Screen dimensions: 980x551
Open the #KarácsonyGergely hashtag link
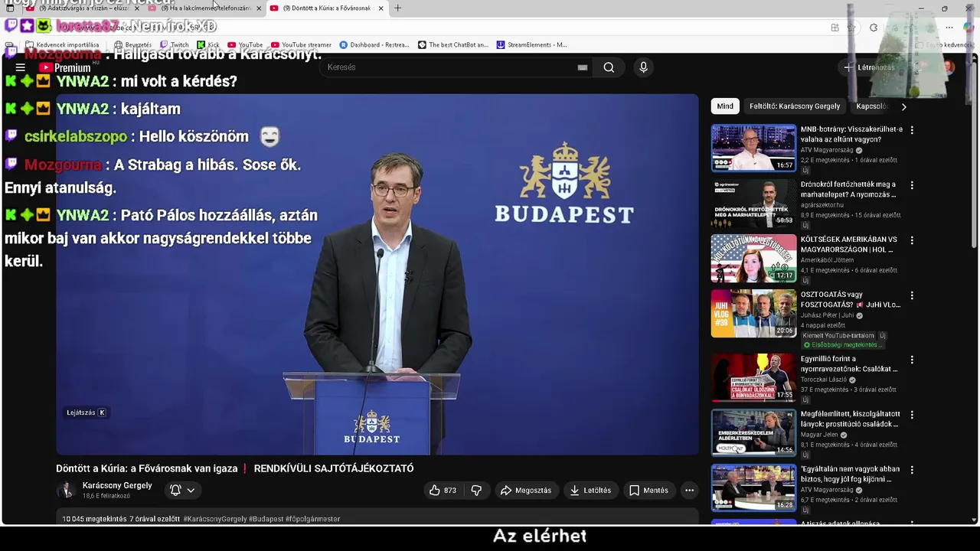(x=215, y=519)
